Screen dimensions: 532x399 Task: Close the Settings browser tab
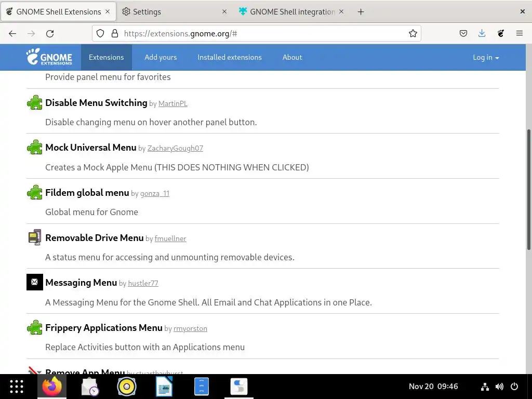tap(224, 11)
